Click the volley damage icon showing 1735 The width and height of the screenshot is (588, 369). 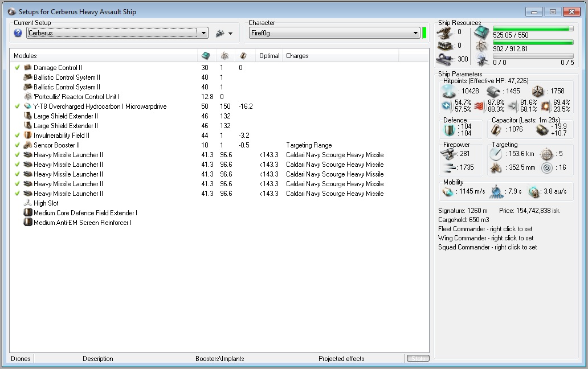tap(449, 168)
